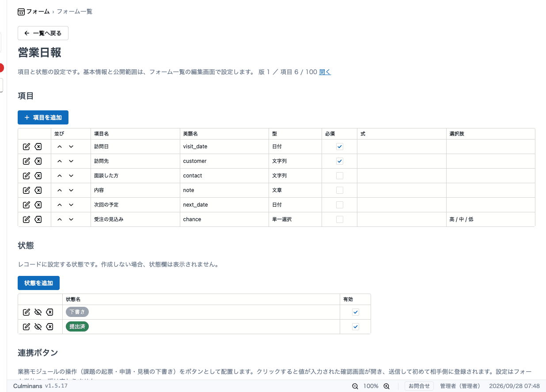
Task: Click the 100% zoom level
Action: pos(371,386)
